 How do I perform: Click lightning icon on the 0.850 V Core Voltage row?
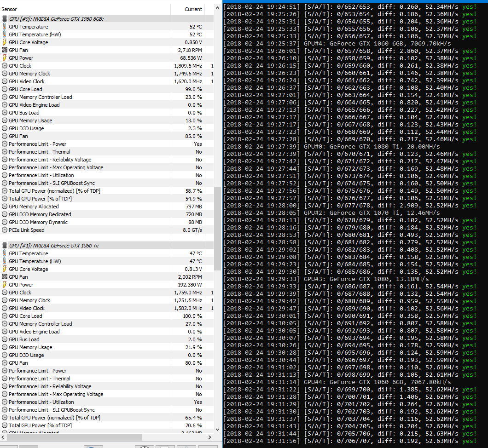click(x=4, y=42)
